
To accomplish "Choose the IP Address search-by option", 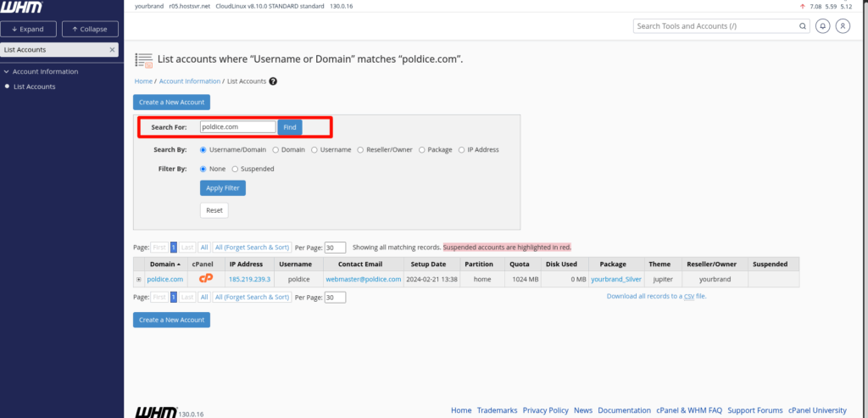I will coord(461,150).
